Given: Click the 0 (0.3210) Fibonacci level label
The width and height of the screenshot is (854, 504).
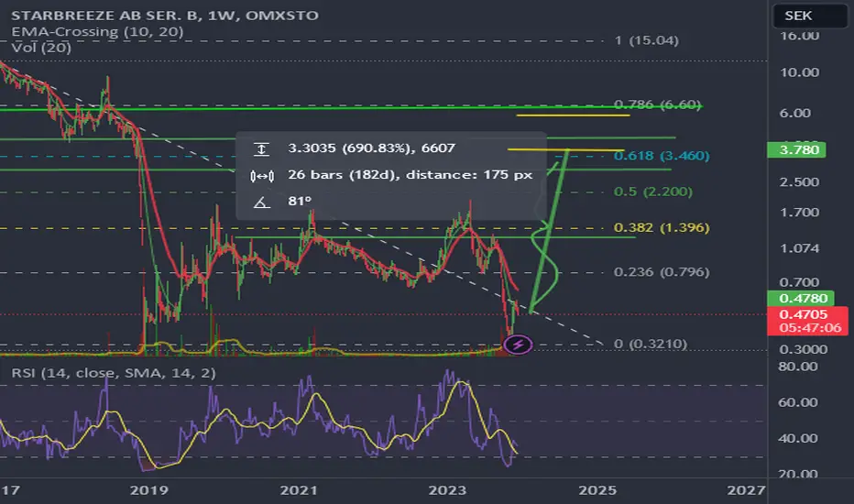Looking at the screenshot, I should 651,344.
